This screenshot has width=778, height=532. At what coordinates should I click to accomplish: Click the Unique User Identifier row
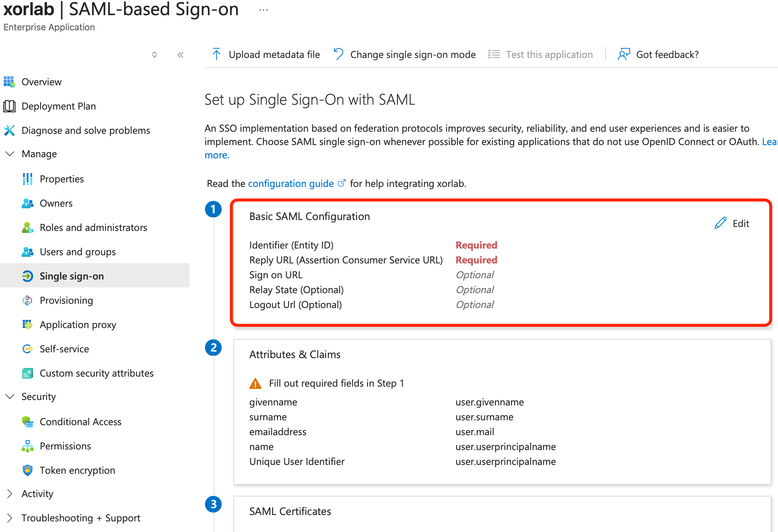pyautogui.click(x=402, y=461)
